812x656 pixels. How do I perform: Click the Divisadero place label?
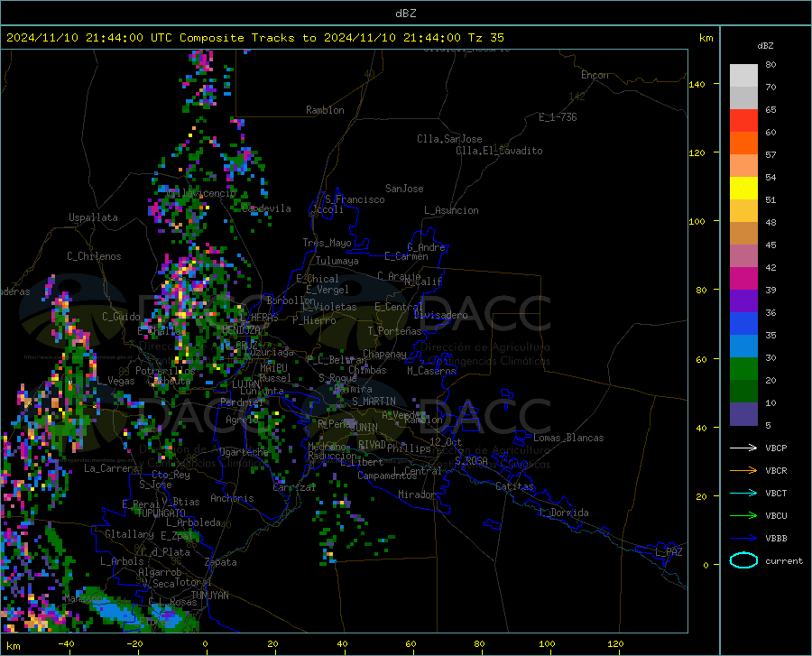coord(440,315)
